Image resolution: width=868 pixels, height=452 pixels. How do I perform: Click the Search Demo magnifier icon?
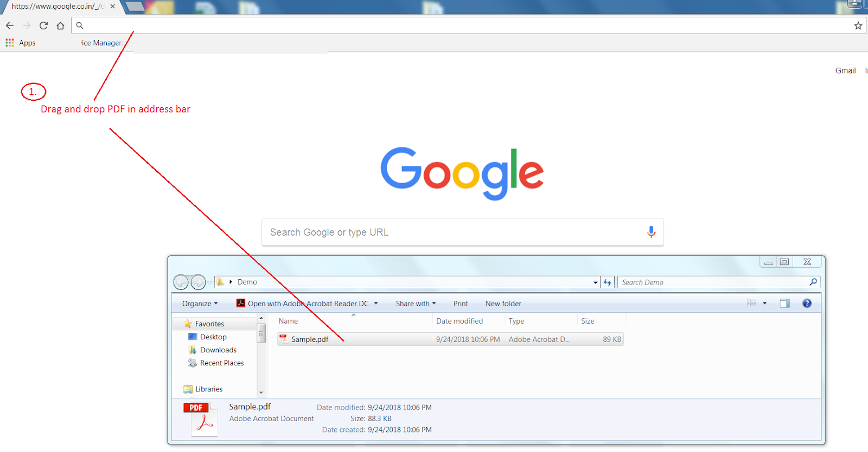tap(813, 282)
